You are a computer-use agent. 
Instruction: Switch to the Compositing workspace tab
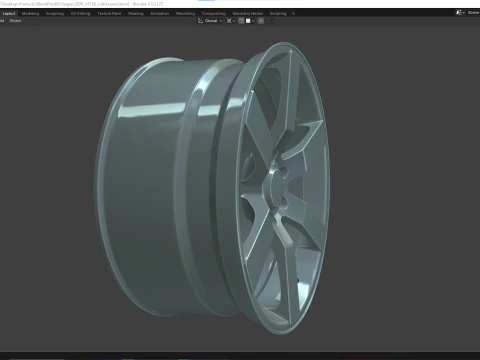coord(214,14)
